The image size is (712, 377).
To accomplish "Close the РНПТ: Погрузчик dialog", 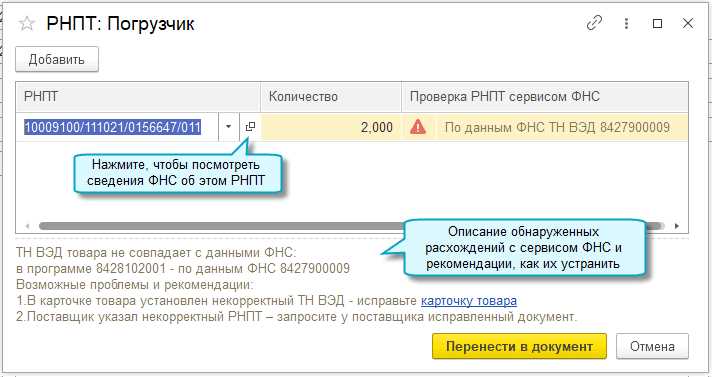I will tap(688, 24).
